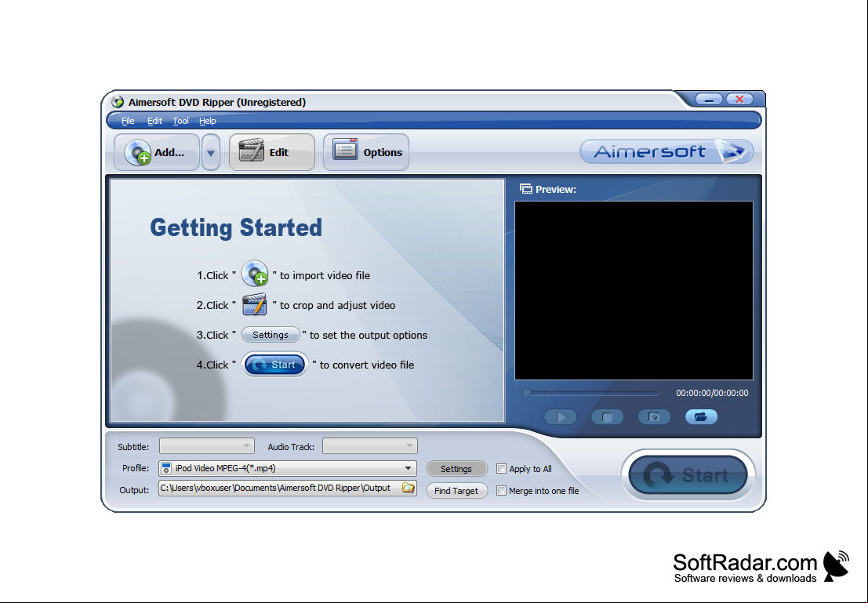
Task: Click the Settings button beside Profile
Action: 456,469
